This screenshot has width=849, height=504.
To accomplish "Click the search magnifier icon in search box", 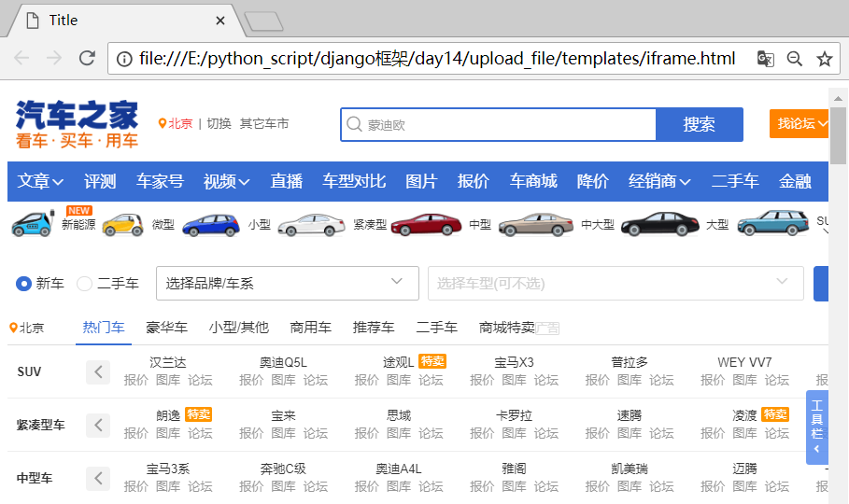I will pyautogui.click(x=354, y=124).
